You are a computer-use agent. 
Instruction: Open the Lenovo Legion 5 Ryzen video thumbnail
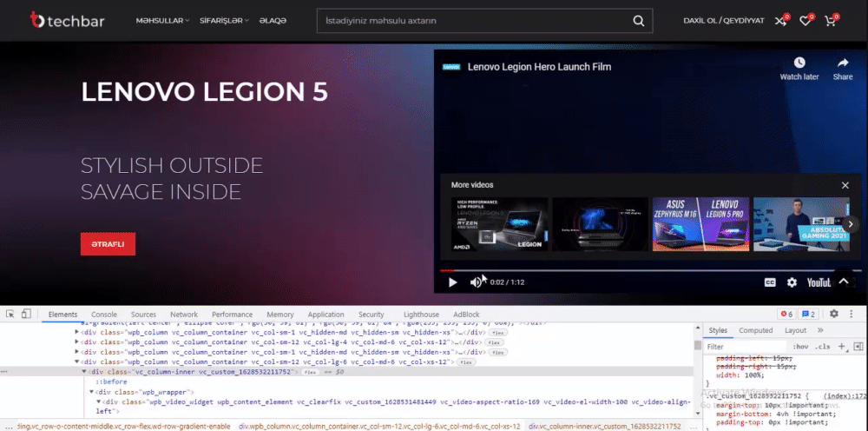pyautogui.click(x=499, y=224)
